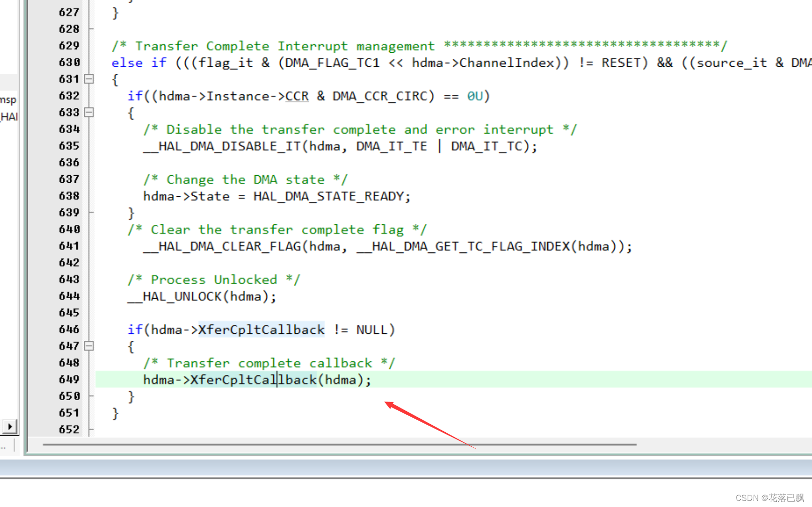Image resolution: width=812 pixels, height=507 pixels.
Task: Click HAL_DMA_STATE_READY on line 638
Action: 328,196
